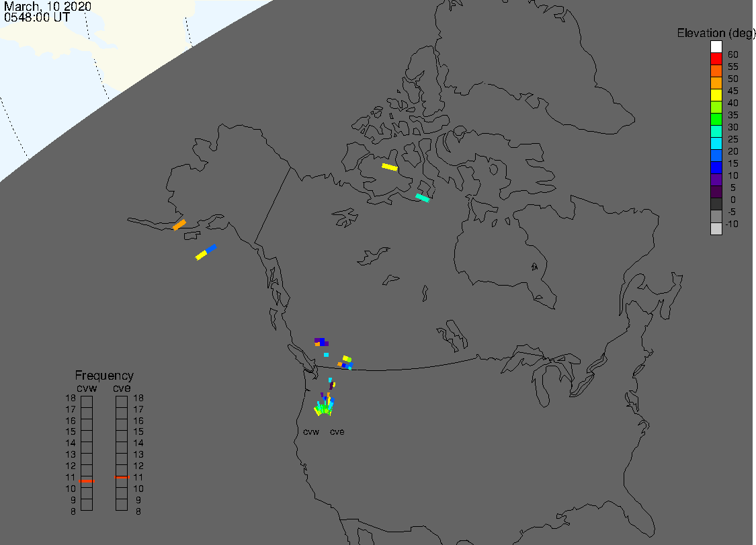Click tick label 8 left of the cvw bar
The image size is (756, 545).
click(73, 511)
